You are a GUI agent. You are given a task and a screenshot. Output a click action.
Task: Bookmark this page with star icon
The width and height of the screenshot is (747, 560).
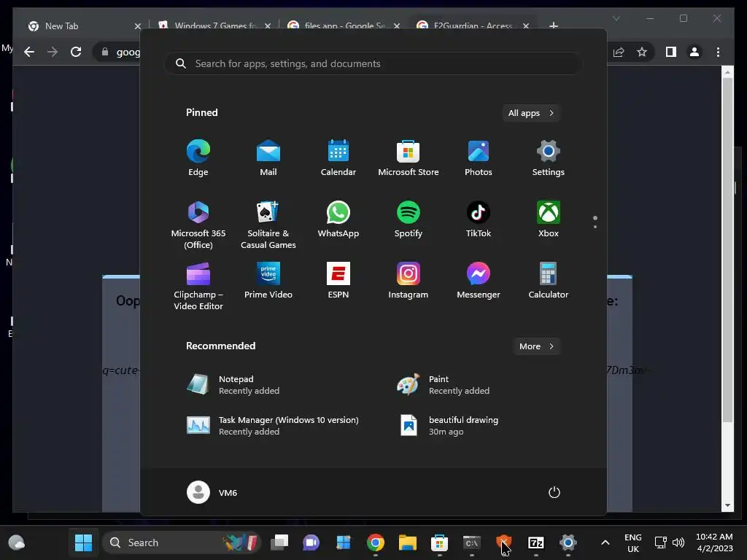(x=642, y=52)
